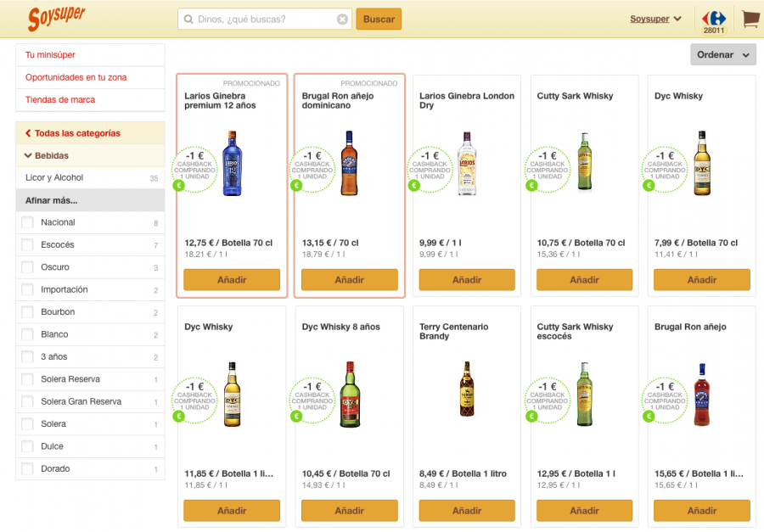Image resolution: width=764 pixels, height=532 pixels.
Task: Open Dyc Whisky 8 años product title
Action: tap(341, 327)
